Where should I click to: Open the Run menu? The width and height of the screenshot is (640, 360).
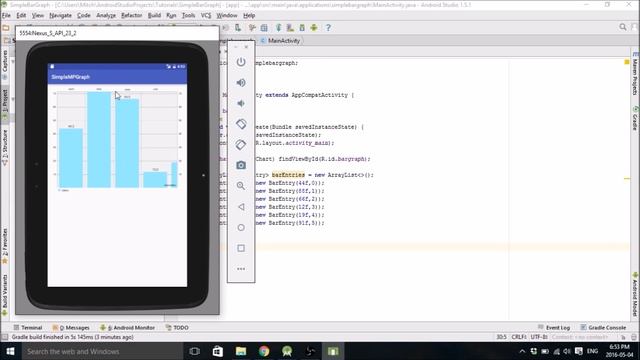click(x=171, y=16)
